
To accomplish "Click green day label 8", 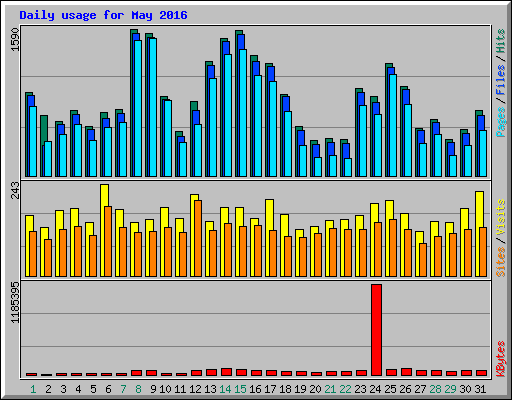I will pos(138,389).
